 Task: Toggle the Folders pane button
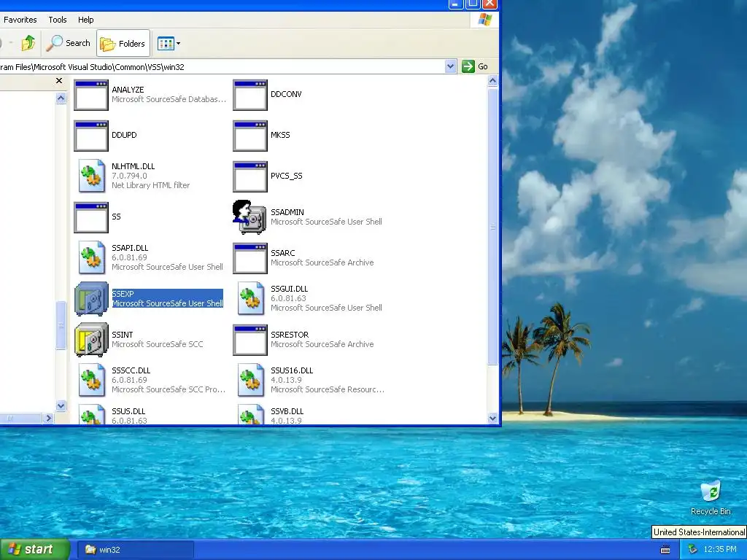click(123, 43)
